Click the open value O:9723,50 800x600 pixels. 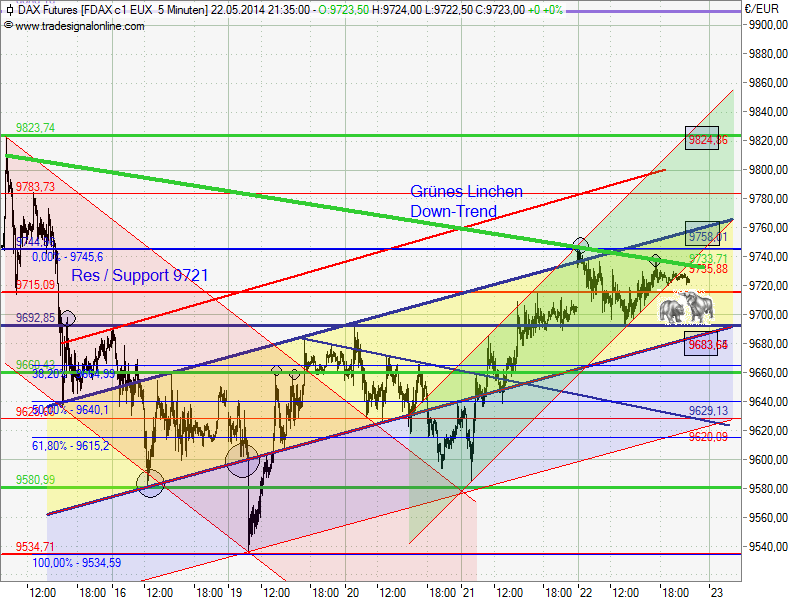click(x=343, y=10)
